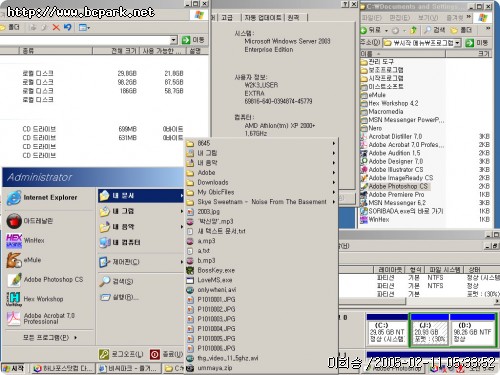The width and height of the screenshot is (500, 375).
Task: Expand the 8645 folder submenu
Action: 260,143
